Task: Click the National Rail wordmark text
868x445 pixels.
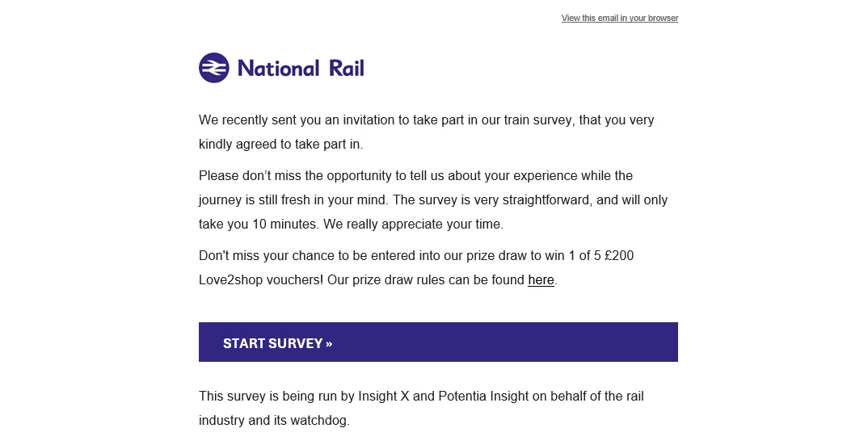Action: [301, 69]
